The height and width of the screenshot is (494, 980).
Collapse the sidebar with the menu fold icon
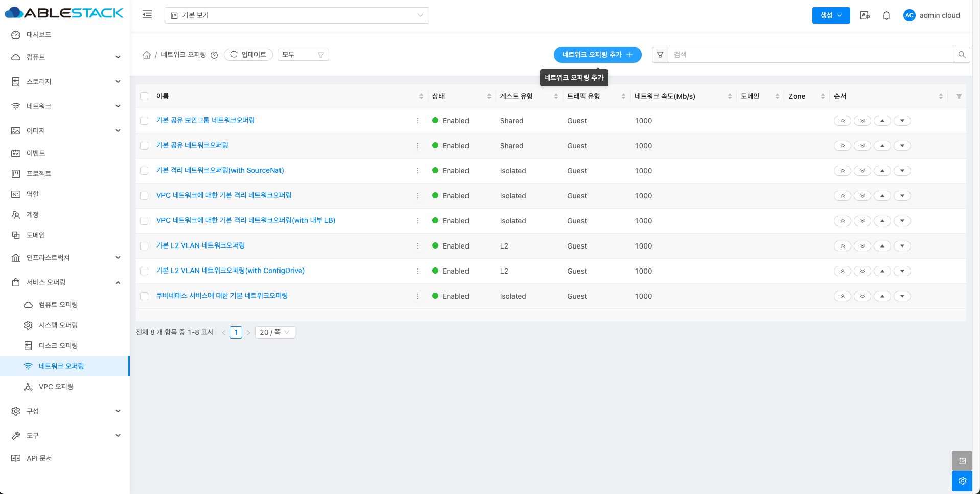tap(147, 15)
